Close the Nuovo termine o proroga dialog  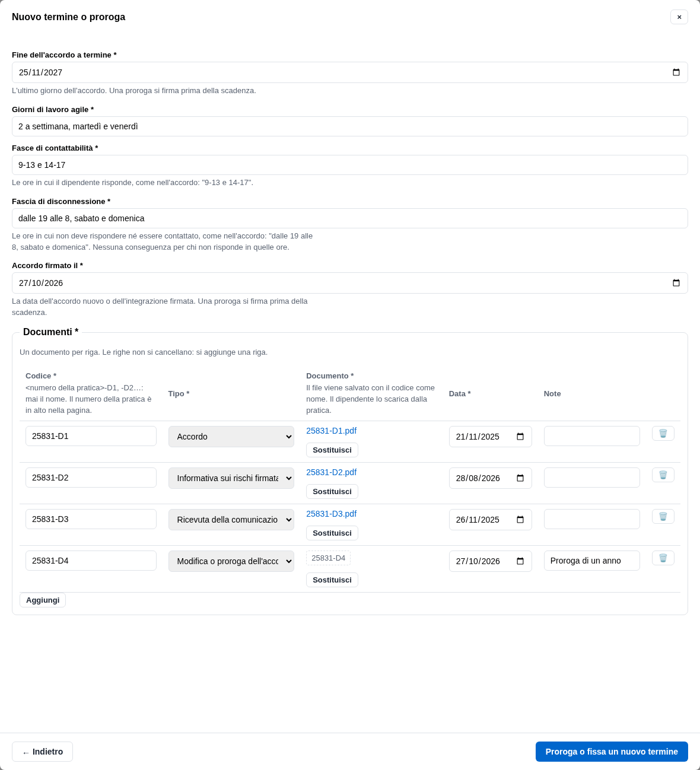pos(679,17)
